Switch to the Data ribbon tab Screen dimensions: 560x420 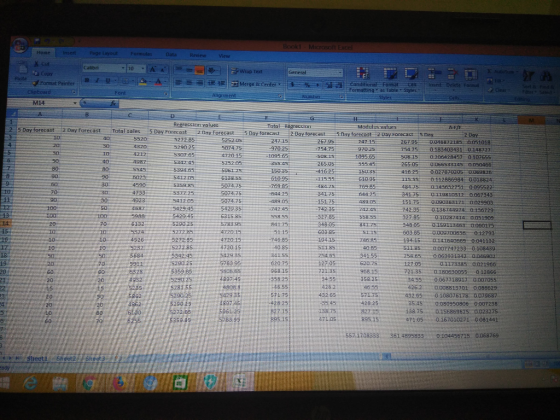pyautogui.click(x=171, y=54)
